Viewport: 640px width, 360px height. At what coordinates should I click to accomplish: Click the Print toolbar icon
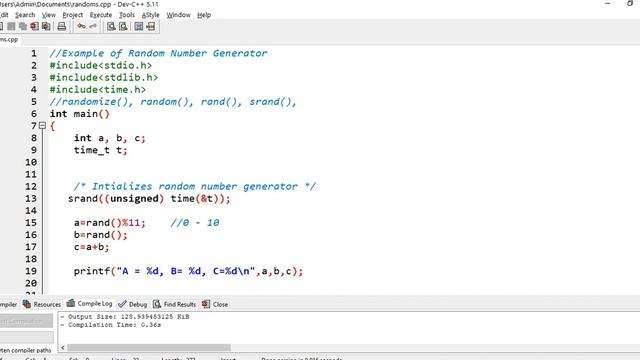coord(62,27)
